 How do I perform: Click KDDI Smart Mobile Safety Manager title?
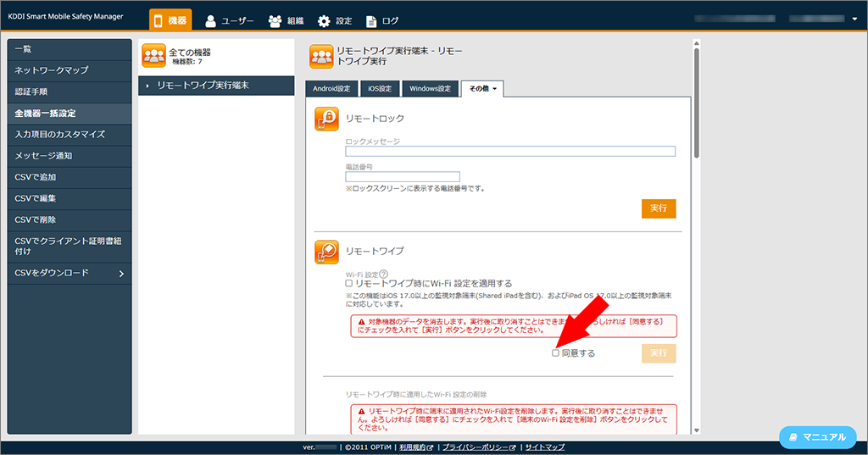point(65,17)
